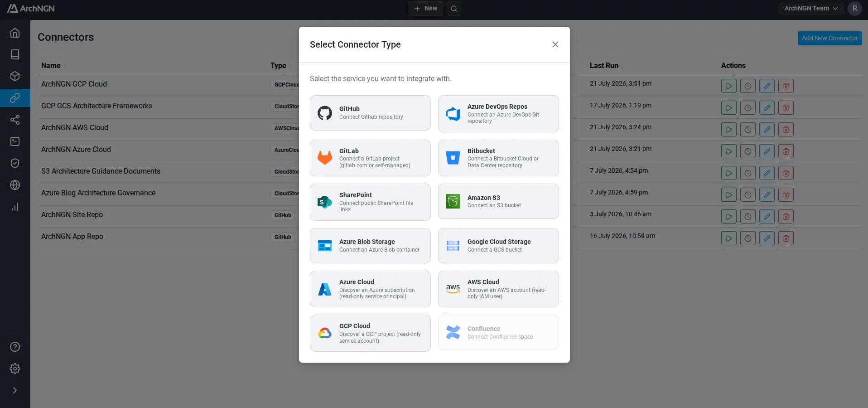Open the help question mark icon
Screen dimensions: 868x408
pos(15,347)
